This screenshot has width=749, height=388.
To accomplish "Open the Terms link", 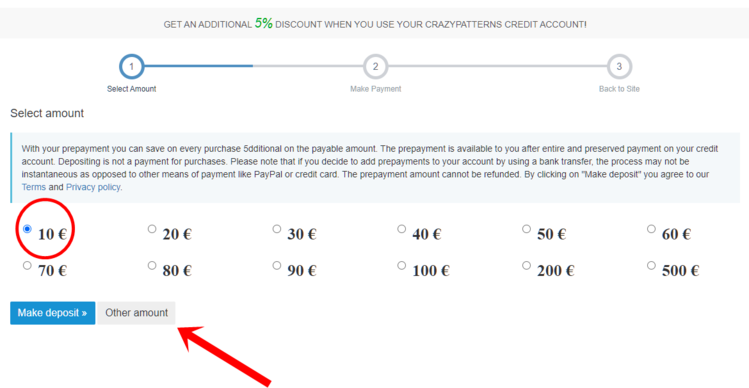I will [33, 187].
